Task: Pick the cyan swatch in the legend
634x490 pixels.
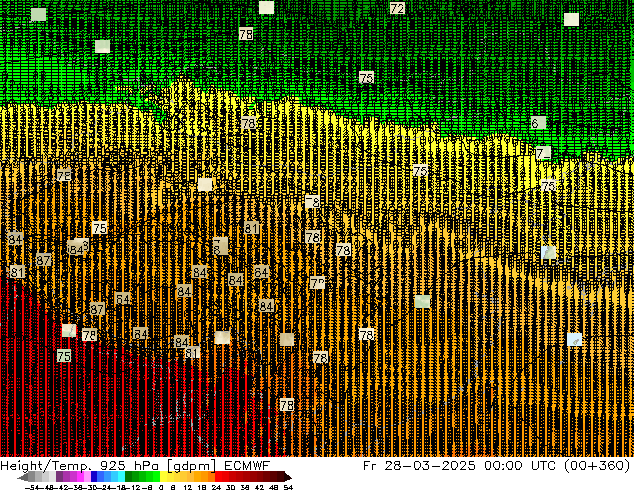Action: click(x=121, y=477)
